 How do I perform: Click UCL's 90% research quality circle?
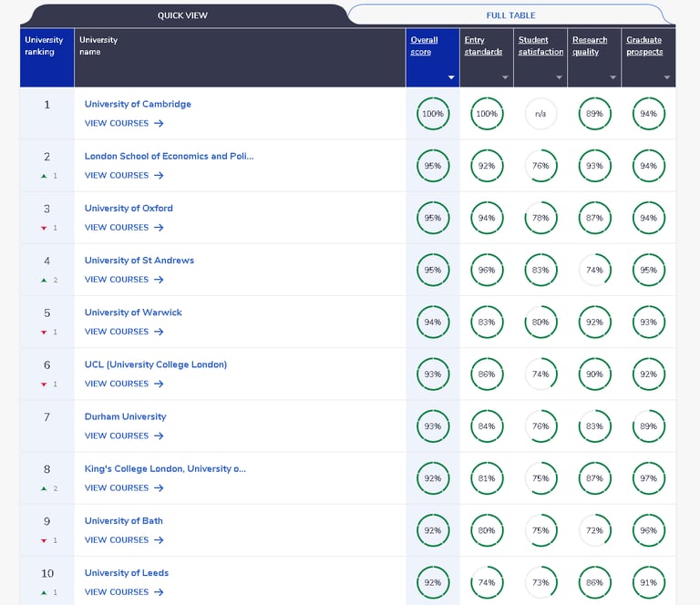pyautogui.click(x=594, y=374)
